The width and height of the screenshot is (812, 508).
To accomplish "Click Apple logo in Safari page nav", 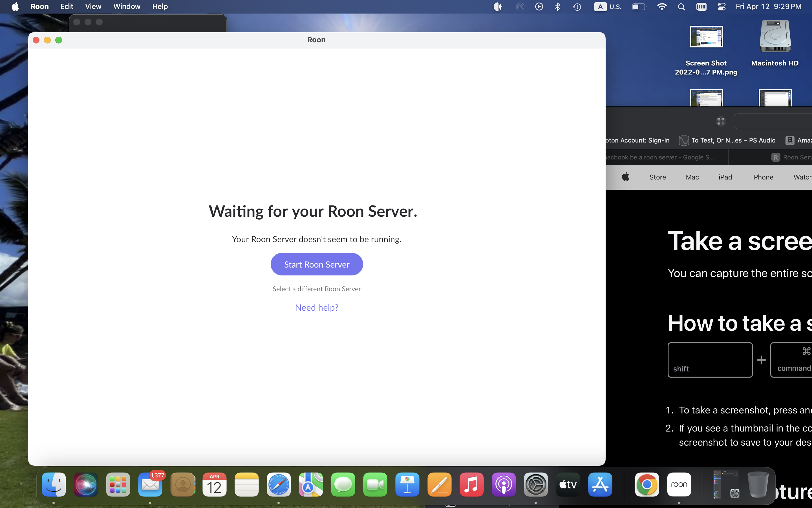I will click(625, 176).
